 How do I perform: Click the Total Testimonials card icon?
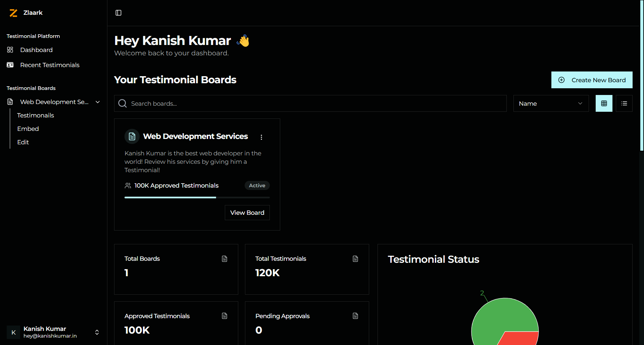(x=355, y=259)
